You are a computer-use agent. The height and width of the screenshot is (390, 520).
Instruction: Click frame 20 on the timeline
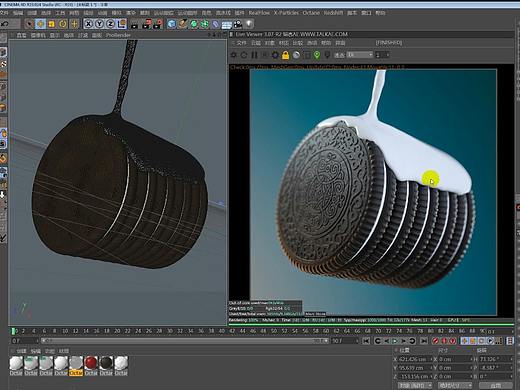pos(117,331)
